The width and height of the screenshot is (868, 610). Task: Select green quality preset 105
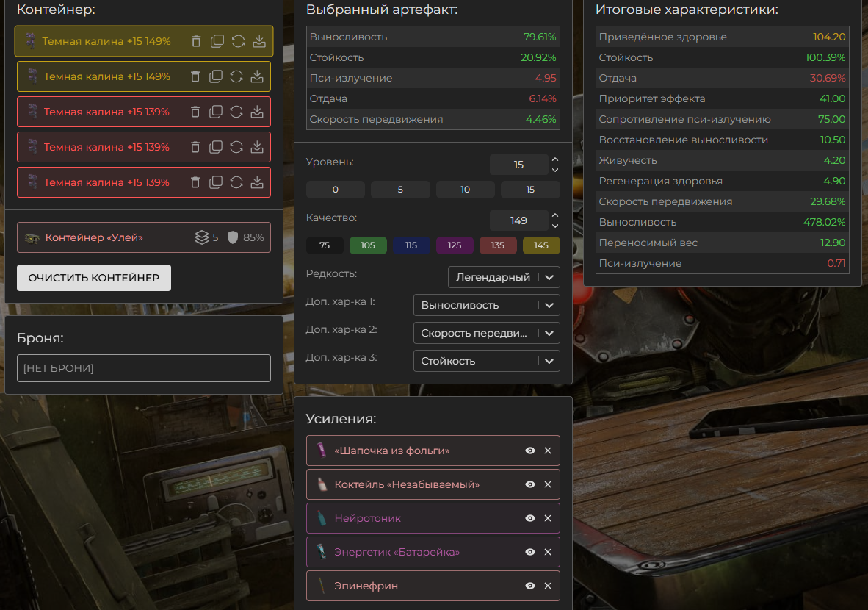[x=368, y=245]
